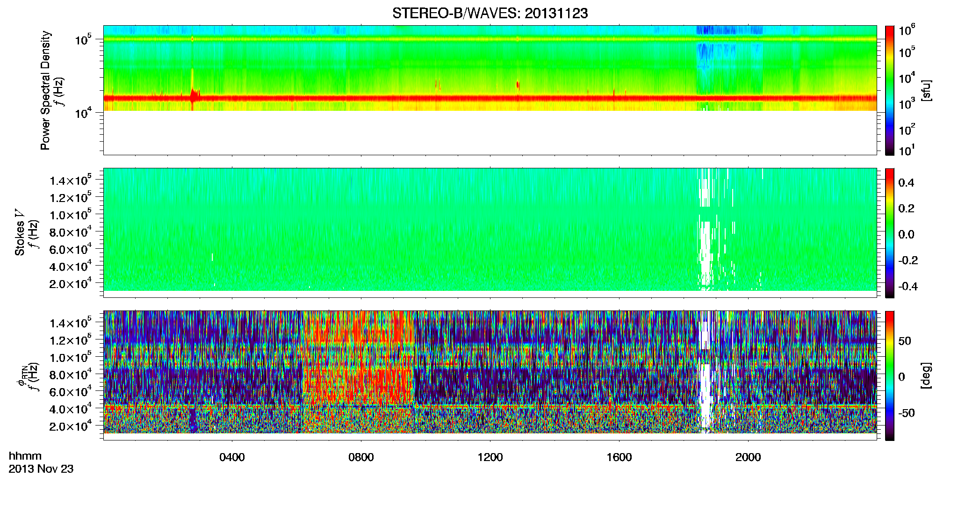Click the "1200" time tick label
This screenshot has width=980, height=505.
point(490,457)
